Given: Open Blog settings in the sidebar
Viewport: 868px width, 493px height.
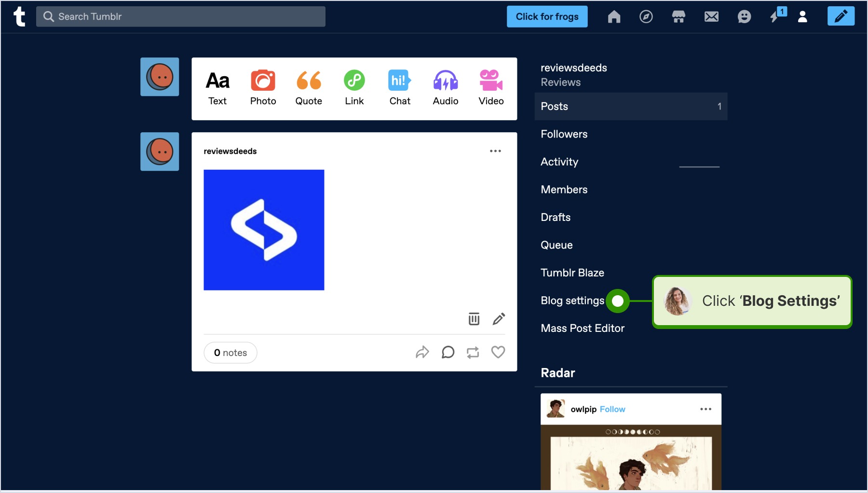Looking at the screenshot, I should [x=572, y=301].
